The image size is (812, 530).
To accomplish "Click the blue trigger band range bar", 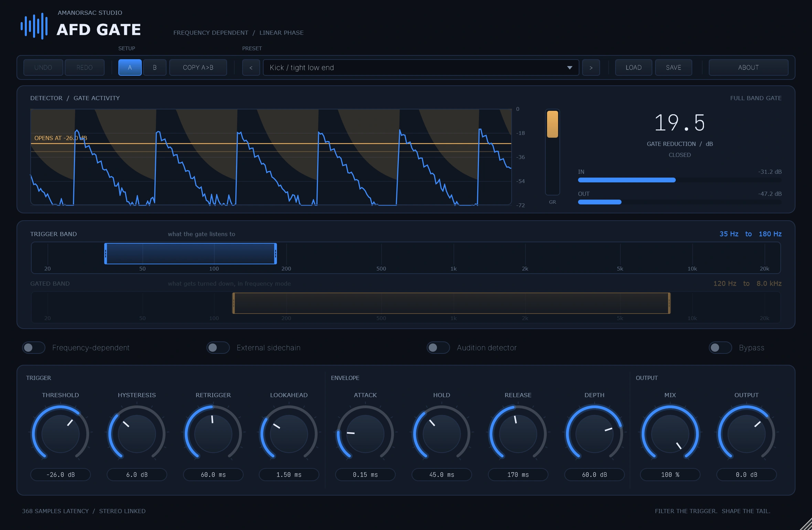I will (x=191, y=254).
